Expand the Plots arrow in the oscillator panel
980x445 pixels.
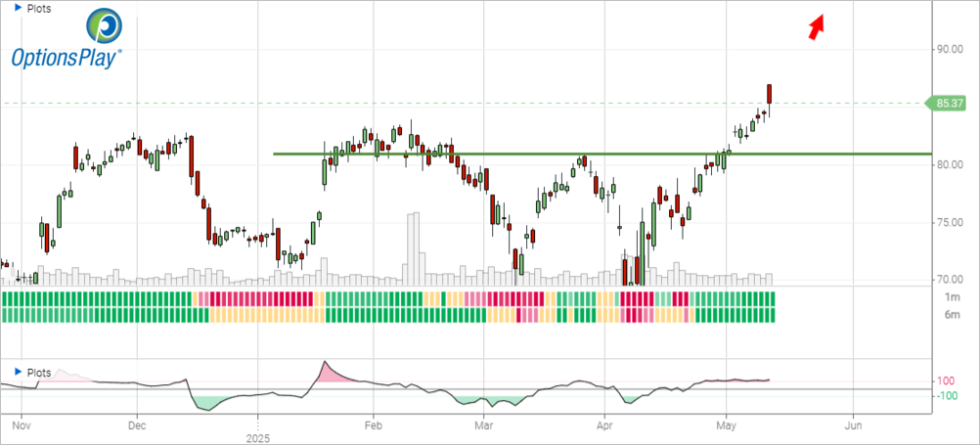[x=17, y=373]
